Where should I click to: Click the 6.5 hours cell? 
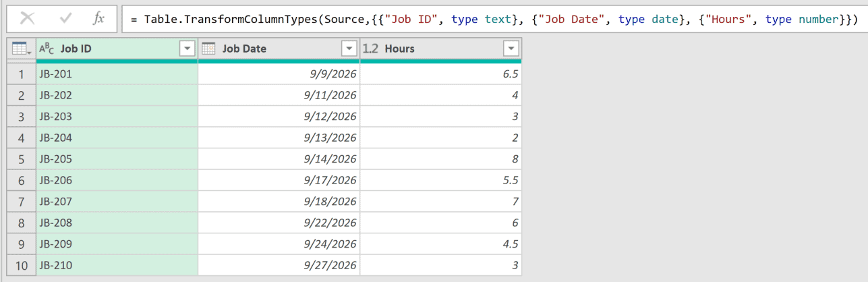tap(440, 74)
